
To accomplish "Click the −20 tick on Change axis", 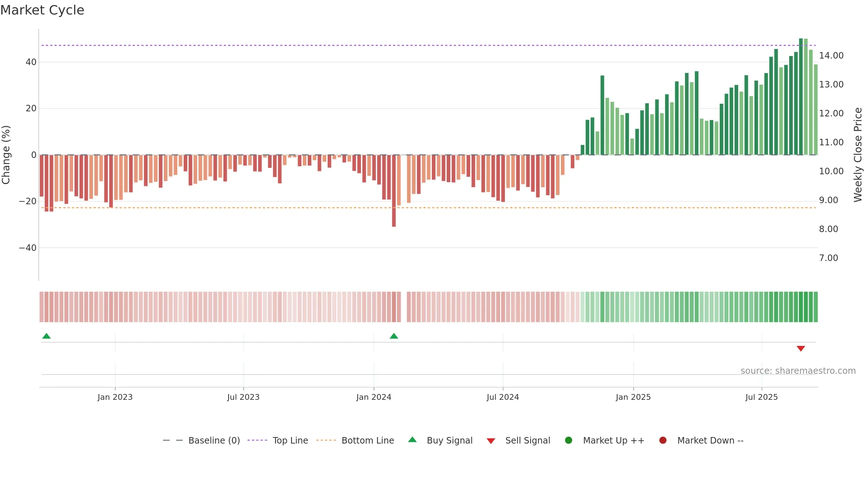I will click(28, 201).
